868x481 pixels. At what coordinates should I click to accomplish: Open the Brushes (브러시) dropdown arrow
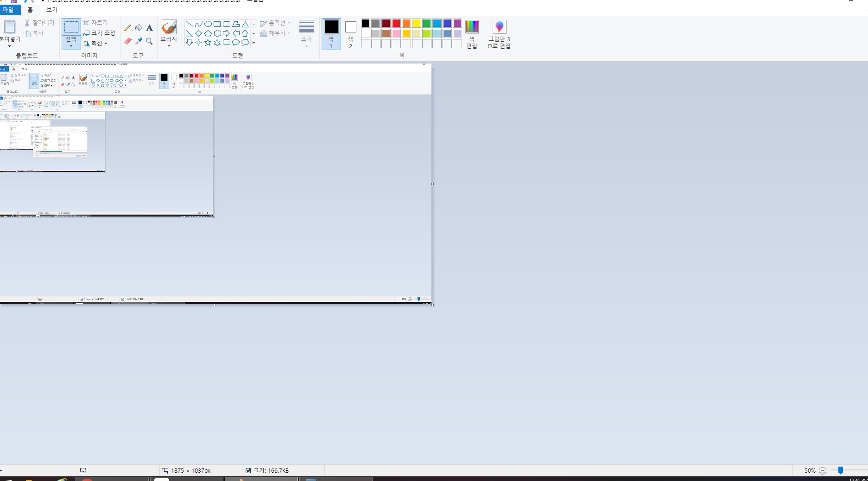169,46
